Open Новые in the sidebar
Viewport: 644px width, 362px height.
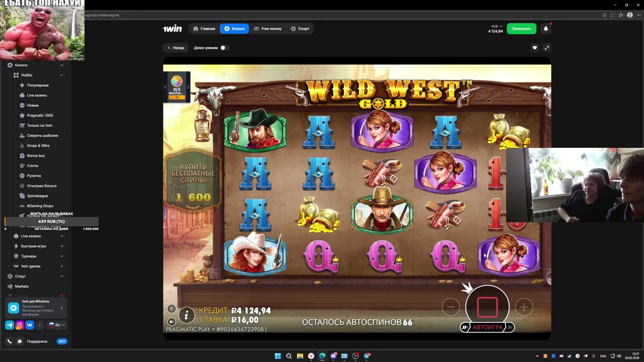point(33,105)
